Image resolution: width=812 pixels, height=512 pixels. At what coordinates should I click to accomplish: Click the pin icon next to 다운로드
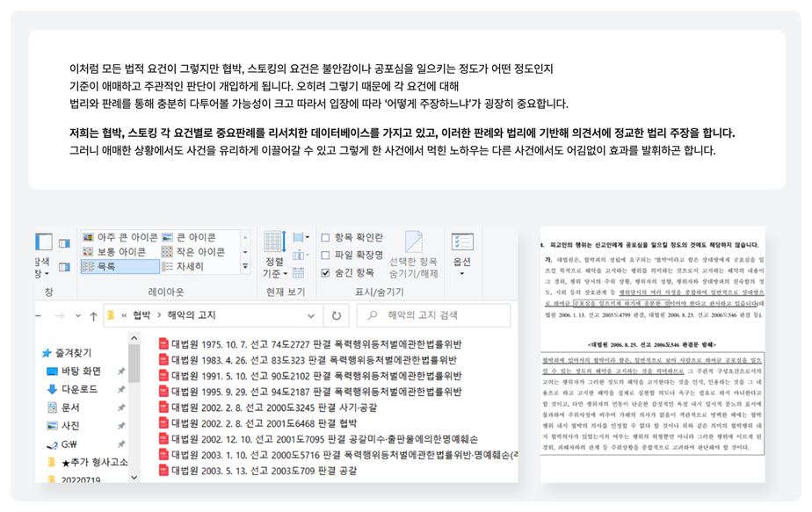pos(121,389)
